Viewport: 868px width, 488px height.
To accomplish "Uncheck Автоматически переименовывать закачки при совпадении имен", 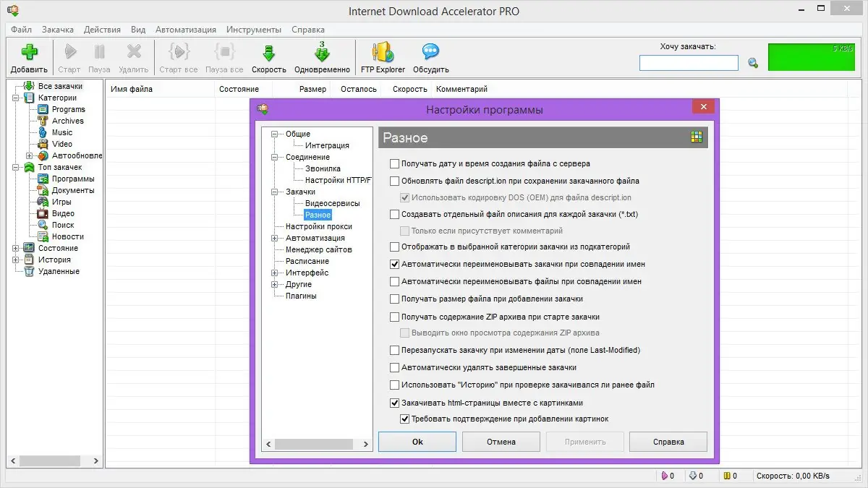I will click(x=394, y=264).
